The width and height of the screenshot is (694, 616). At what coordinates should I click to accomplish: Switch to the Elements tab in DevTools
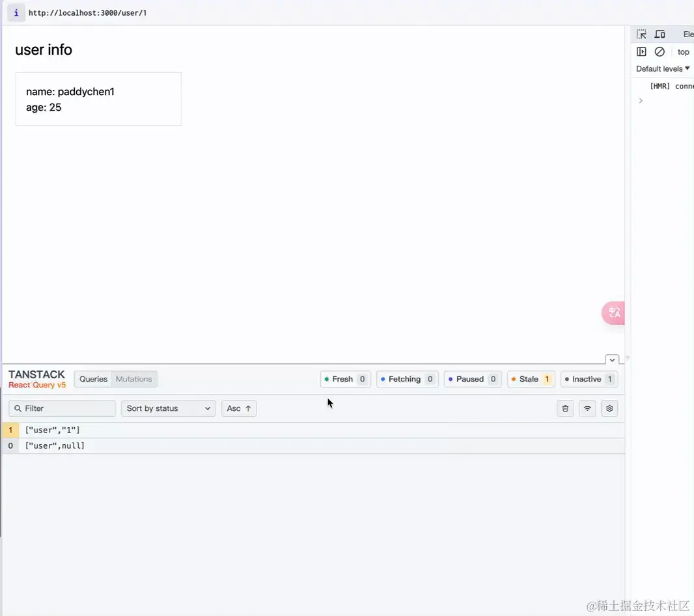pyautogui.click(x=687, y=34)
